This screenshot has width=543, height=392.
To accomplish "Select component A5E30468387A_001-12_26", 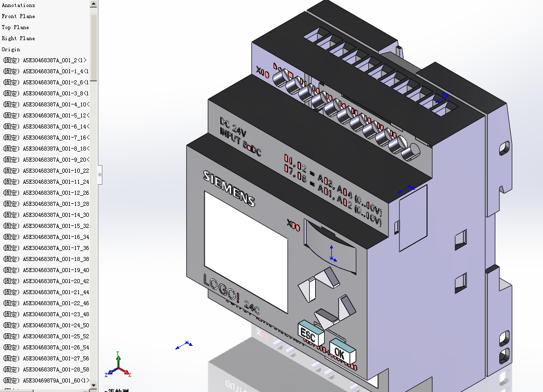I will click(46, 193).
